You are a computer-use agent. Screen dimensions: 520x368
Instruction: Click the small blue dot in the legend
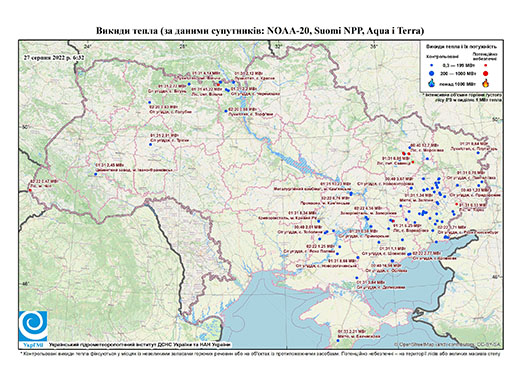pyautogui.click(x=432, y=66)
